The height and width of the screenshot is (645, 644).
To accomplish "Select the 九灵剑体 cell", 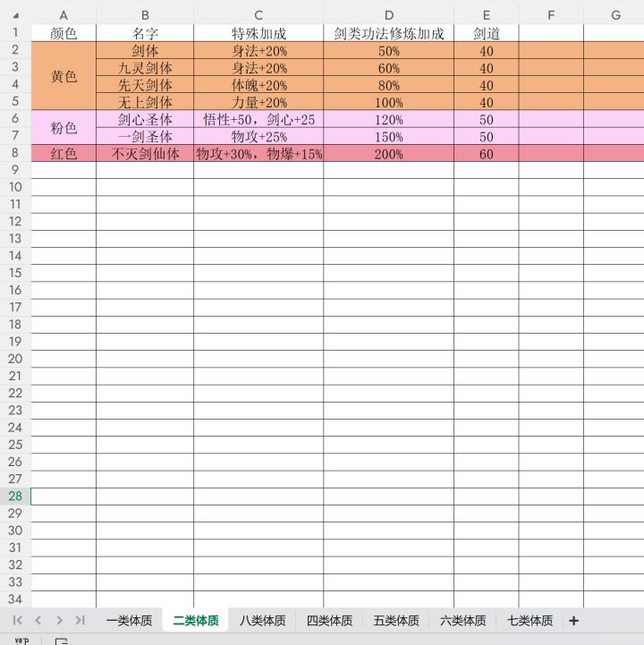I will (145, 67).
